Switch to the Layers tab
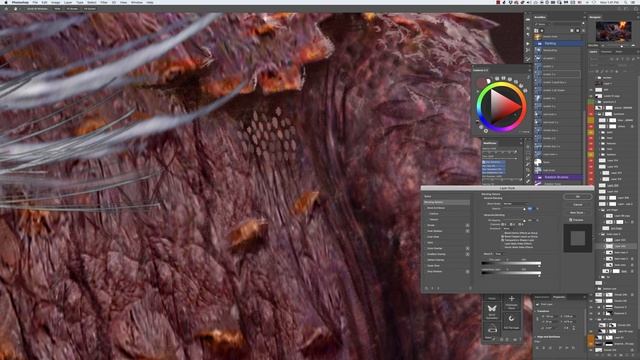The height and width of the screenshot is (360, 640). pos(593,52)
